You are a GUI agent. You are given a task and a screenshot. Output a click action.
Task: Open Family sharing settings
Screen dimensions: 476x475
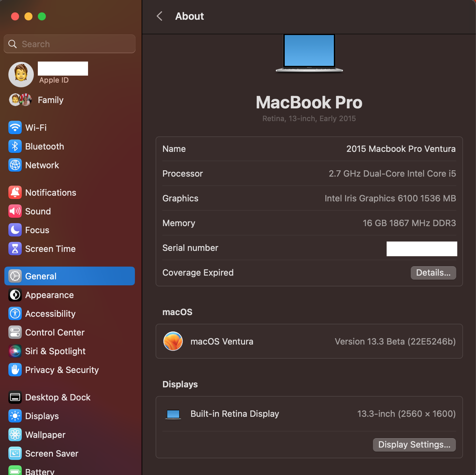pos(70,100)
